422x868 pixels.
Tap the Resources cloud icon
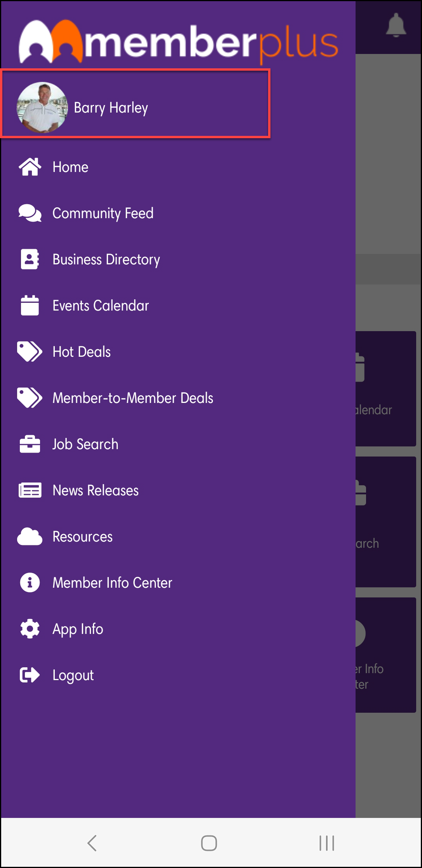[x=30, y=536]
